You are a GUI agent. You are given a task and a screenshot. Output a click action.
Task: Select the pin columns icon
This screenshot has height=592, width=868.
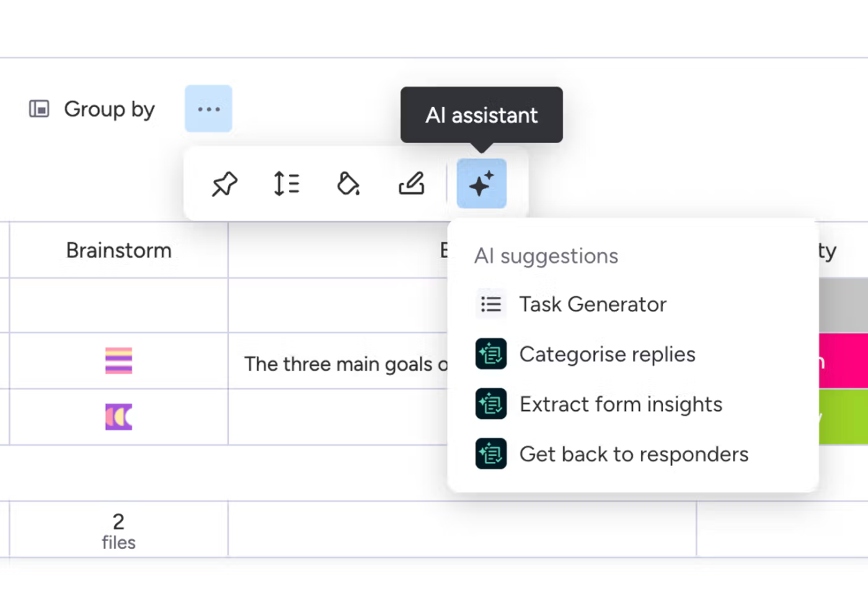click(224, 184)
